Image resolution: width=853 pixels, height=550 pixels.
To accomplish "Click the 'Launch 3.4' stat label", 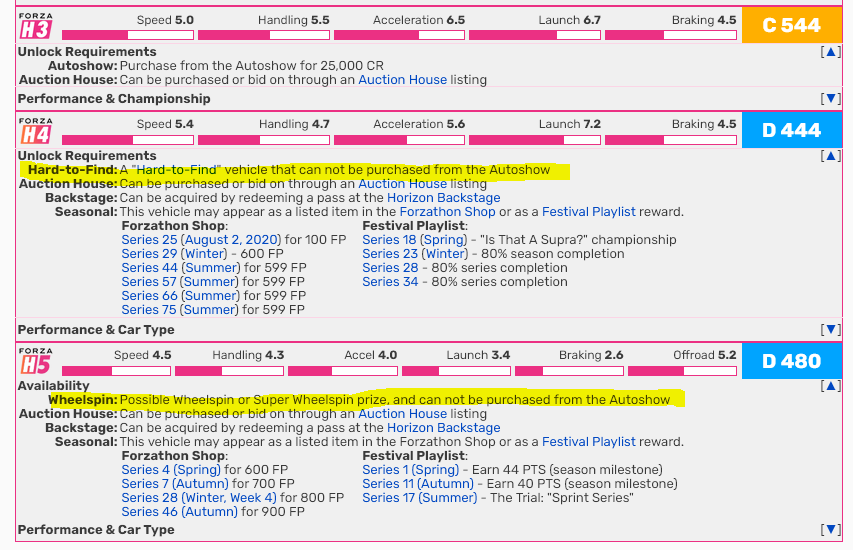I will [478, 355].
